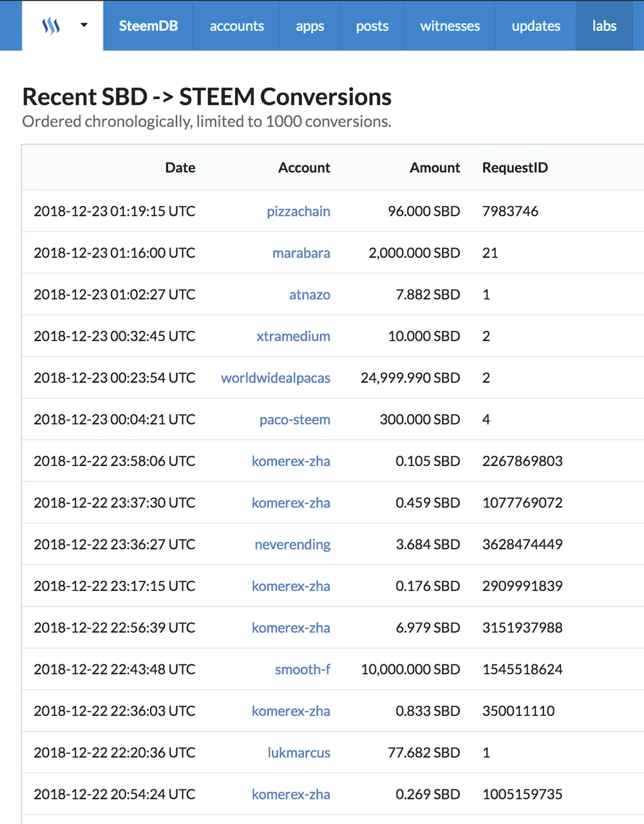Open the smooth-f account page
Viewport: 644px width, 824px height.
tap(303, 669)
